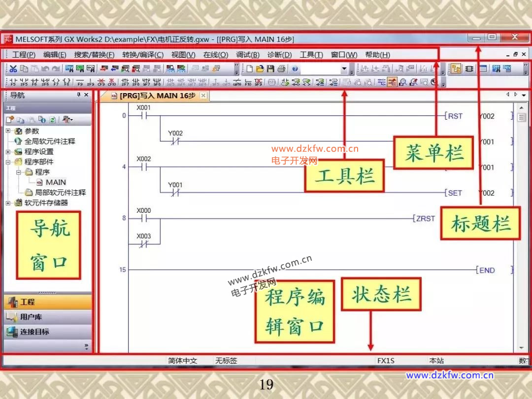532x399 pixels.
Task: Pin the 导航 navigation panel
Action: pyautogui.click(x=79, y=95)
